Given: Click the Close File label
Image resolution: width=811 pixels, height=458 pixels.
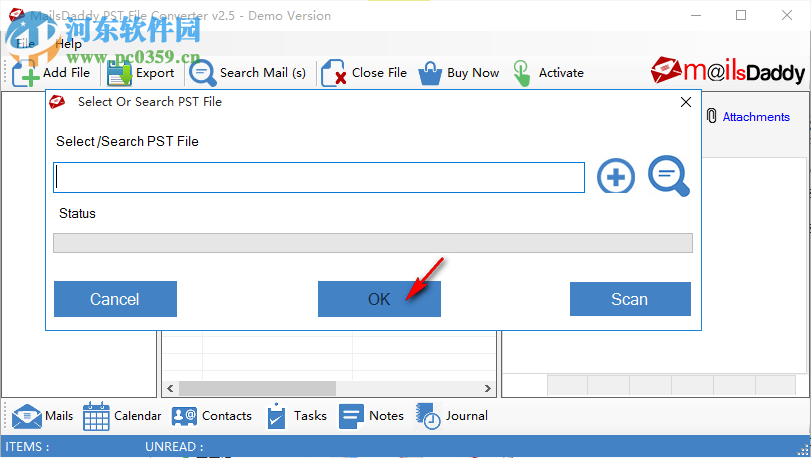Looking at the screenshot, I should (379, 73).
